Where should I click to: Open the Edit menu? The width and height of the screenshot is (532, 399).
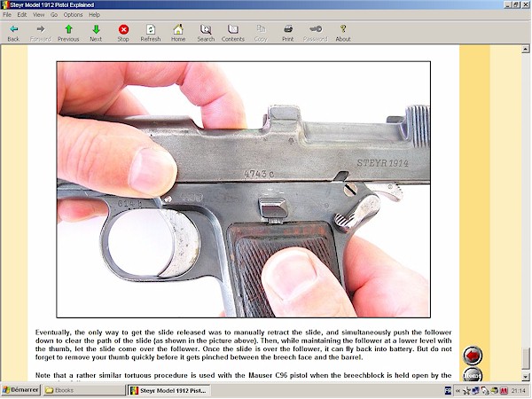[x=22, y=14]
